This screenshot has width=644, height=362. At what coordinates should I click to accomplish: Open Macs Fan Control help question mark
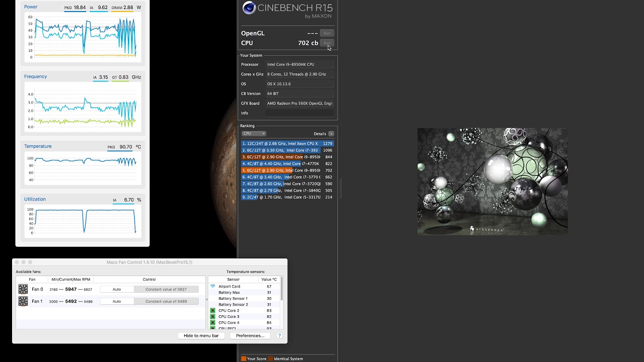pos(279,335)
